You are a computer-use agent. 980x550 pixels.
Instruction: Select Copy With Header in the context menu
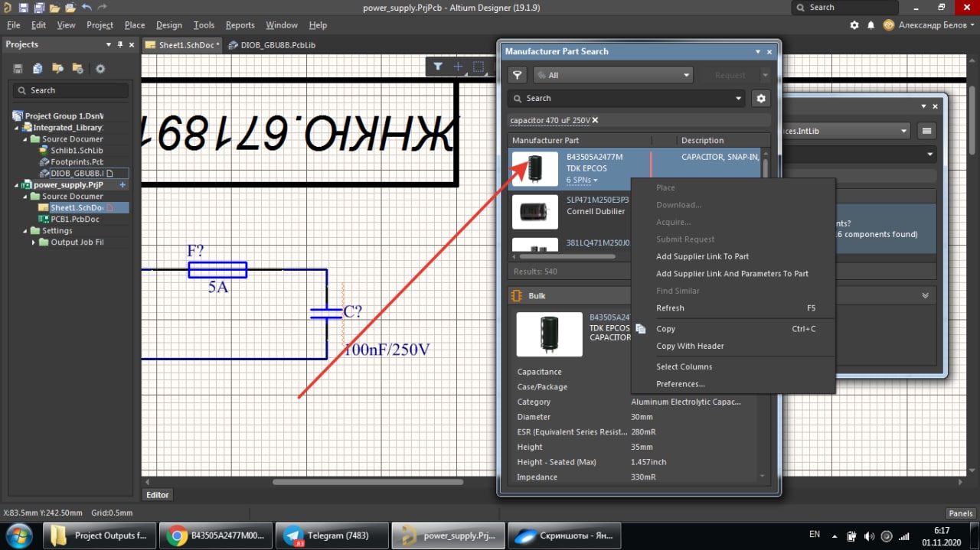coord(690,346)
